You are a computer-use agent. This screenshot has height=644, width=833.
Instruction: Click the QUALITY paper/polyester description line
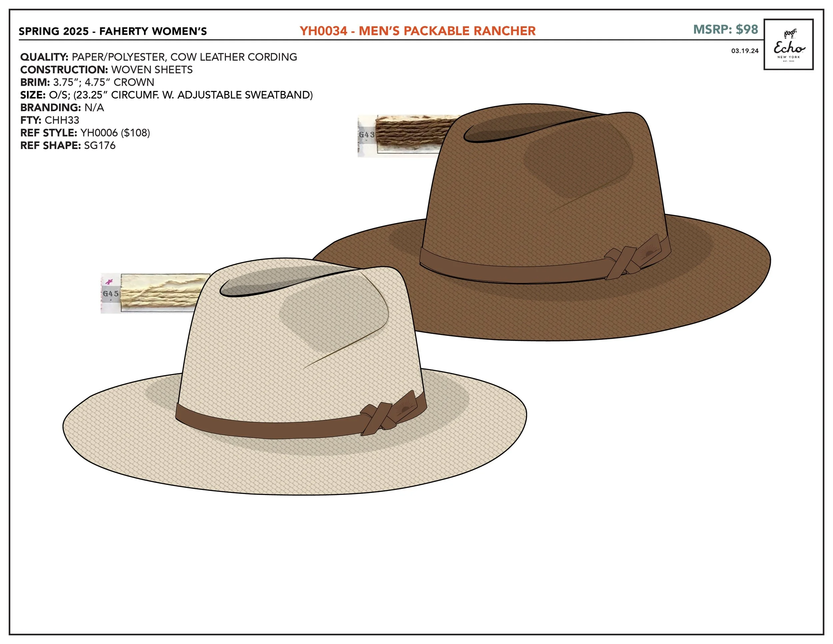[x=158, y=57]
